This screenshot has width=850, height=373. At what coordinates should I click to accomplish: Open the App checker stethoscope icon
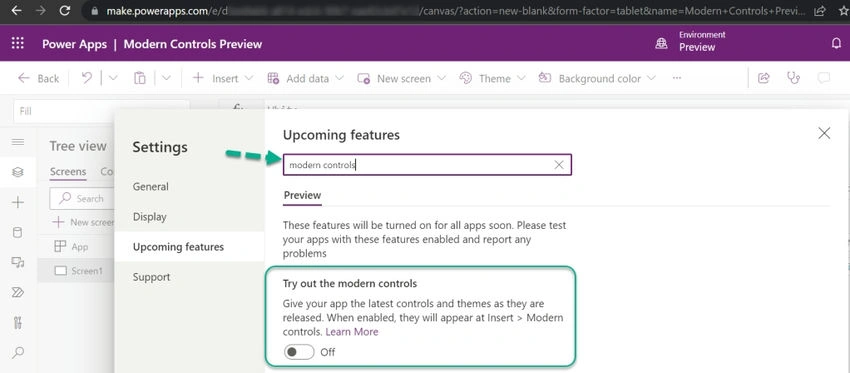(794, 78)
